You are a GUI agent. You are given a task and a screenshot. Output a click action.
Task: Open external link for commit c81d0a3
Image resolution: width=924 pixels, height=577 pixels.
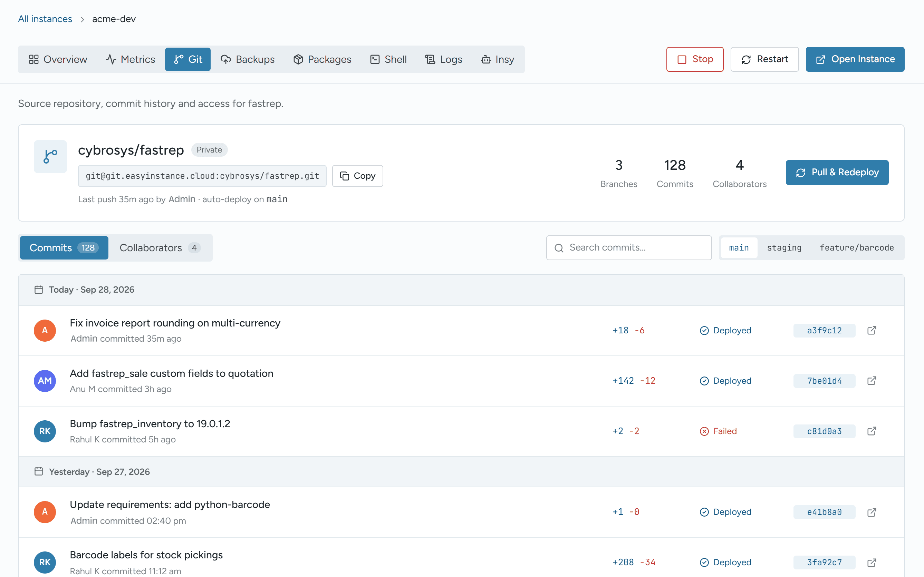872,431
